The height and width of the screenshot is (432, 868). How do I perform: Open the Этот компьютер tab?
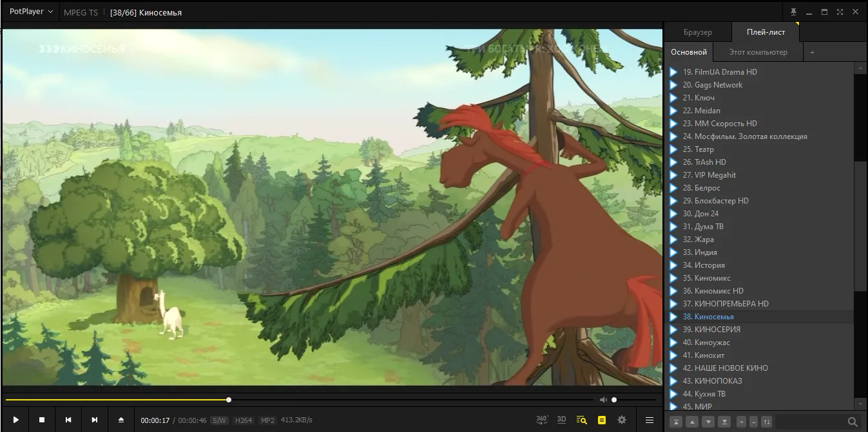(x=758, y=52)
